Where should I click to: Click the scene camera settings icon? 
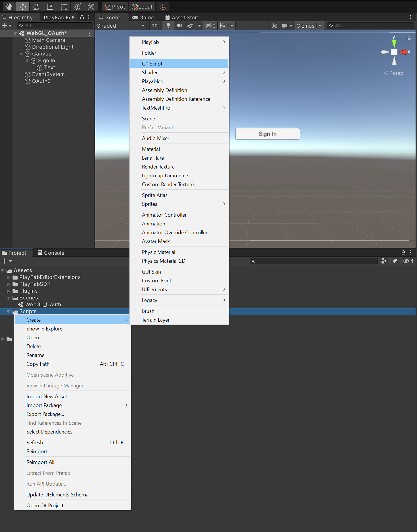(284, 26)
